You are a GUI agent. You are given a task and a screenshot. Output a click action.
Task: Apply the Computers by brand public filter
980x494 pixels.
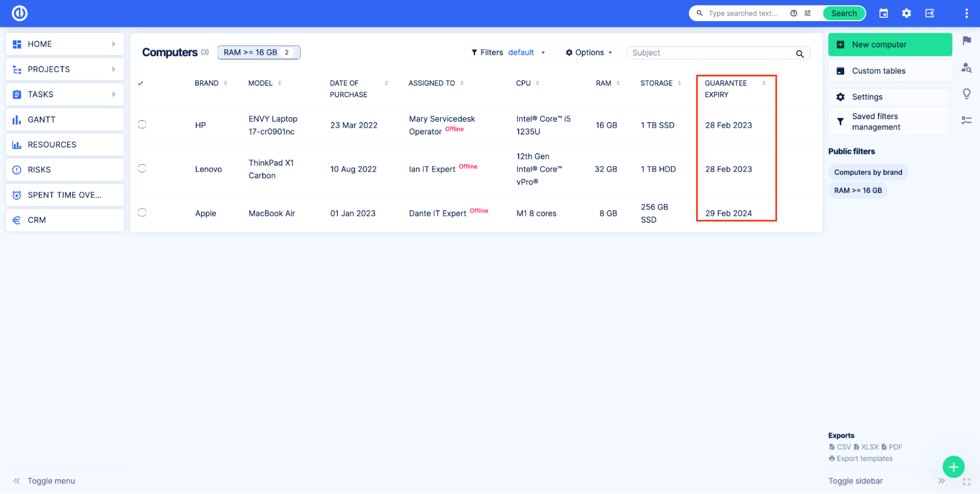tap(868, 172)
